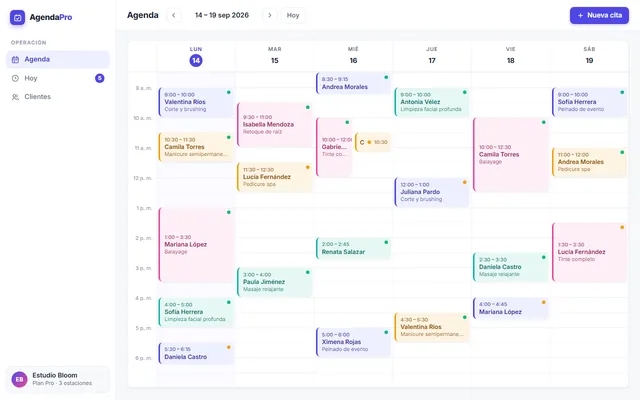Open Juliana Pardo Corte y brushing appointment
Viewport: 640px width, 400px height.
point(432,192)
